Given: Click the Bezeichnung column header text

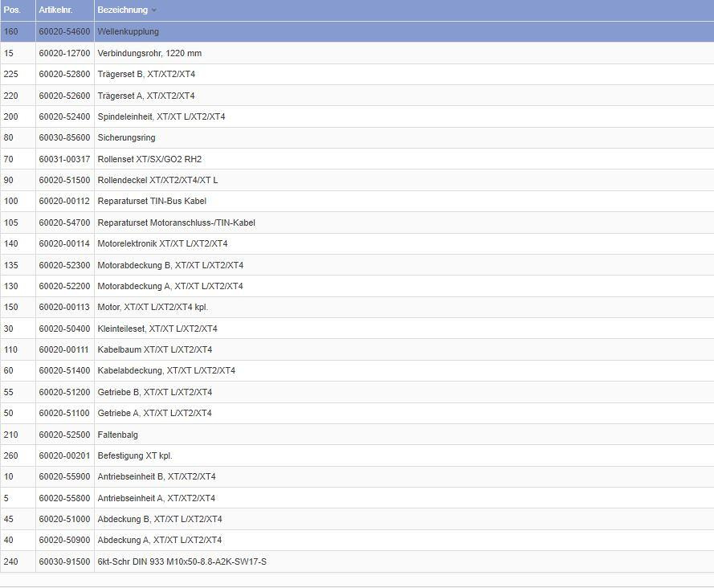Looking at the screenshot, I should pyautogui.click(x=122, y=10).
